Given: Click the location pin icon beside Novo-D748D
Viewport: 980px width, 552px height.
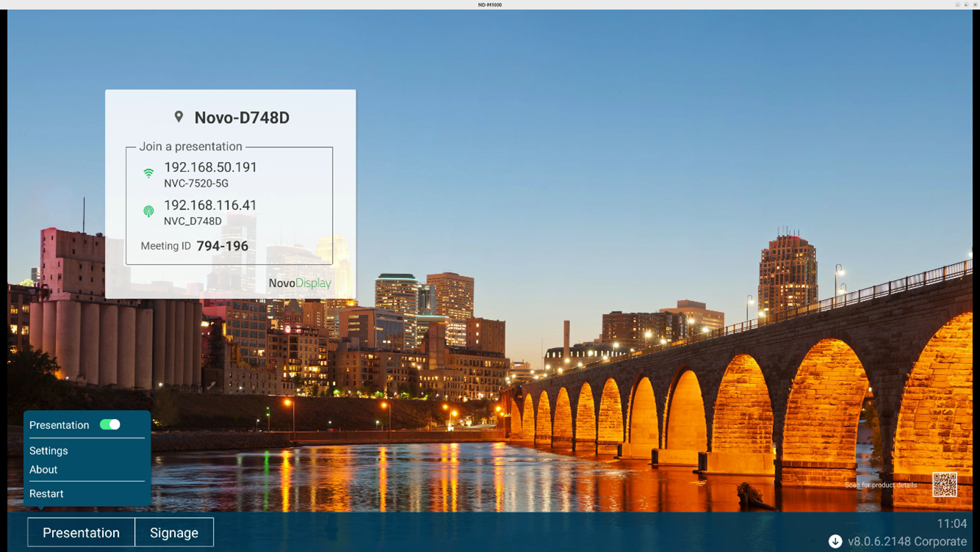Looking at the screenshot, I should coord(179,117).
